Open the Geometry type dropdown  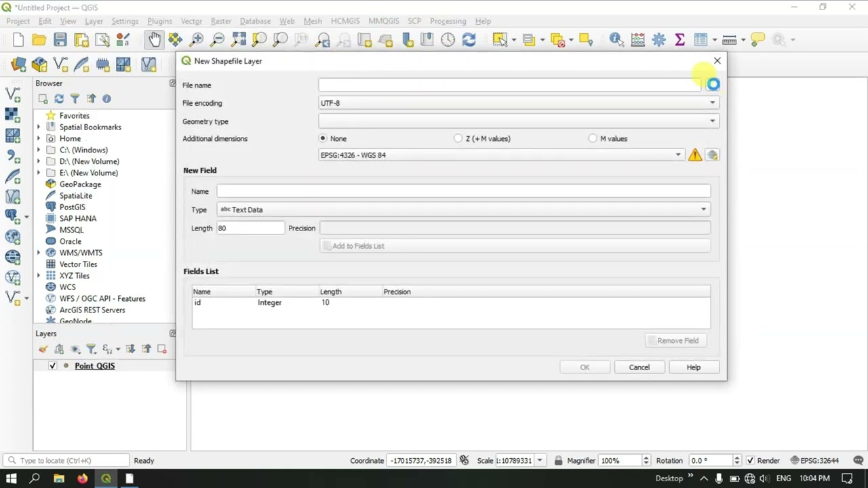(x=518, y=121)
